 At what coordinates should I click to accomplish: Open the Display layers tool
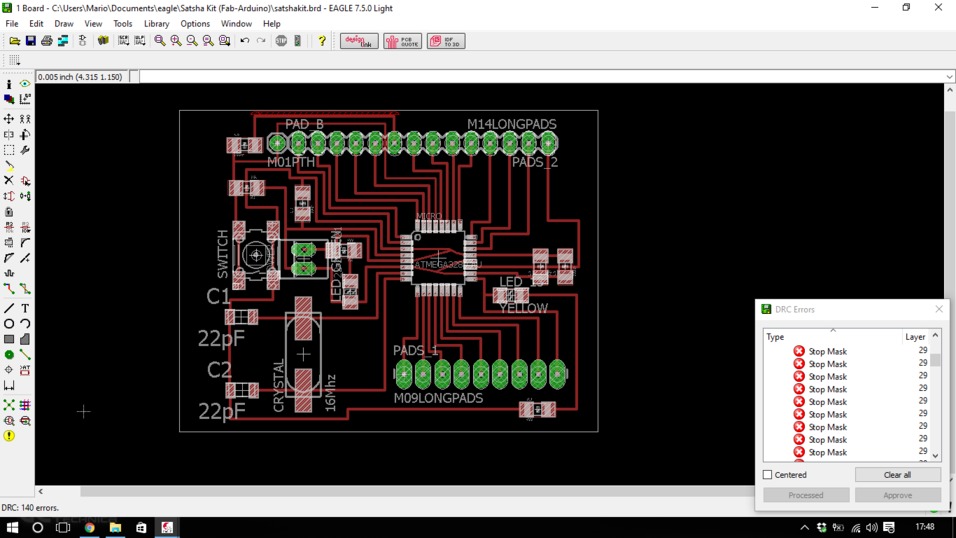tap(9, 99)
